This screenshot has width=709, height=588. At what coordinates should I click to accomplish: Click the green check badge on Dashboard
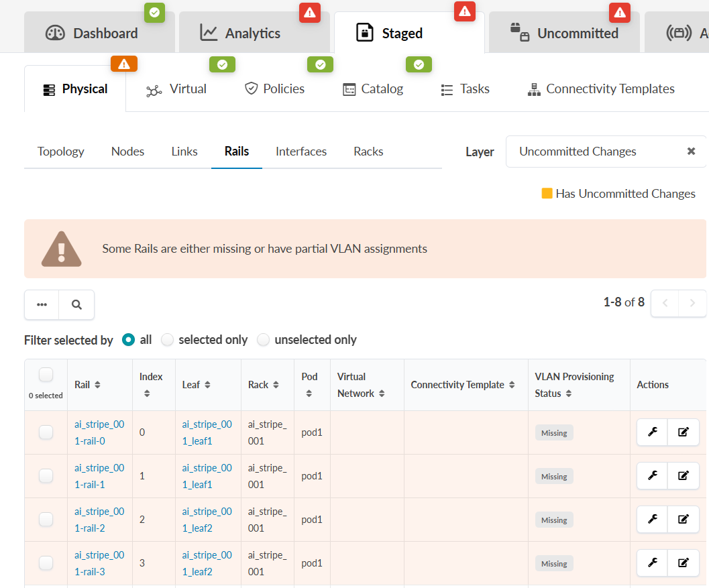coord(155,13)
